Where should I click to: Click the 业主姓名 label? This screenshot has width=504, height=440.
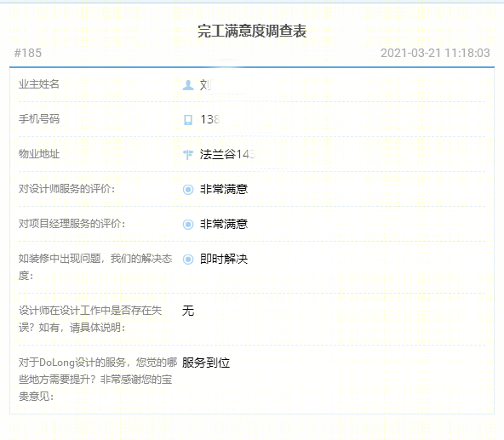point(39,84)
